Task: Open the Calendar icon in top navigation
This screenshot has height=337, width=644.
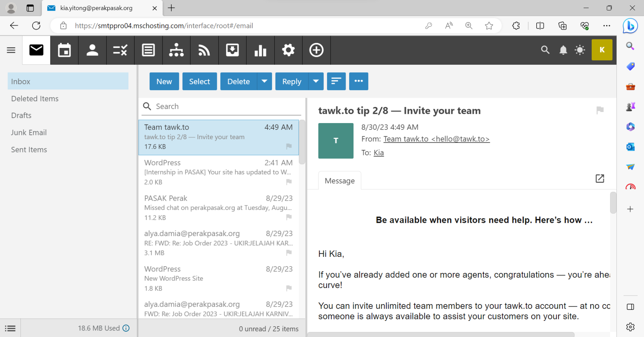Action: tap(64, 50)
